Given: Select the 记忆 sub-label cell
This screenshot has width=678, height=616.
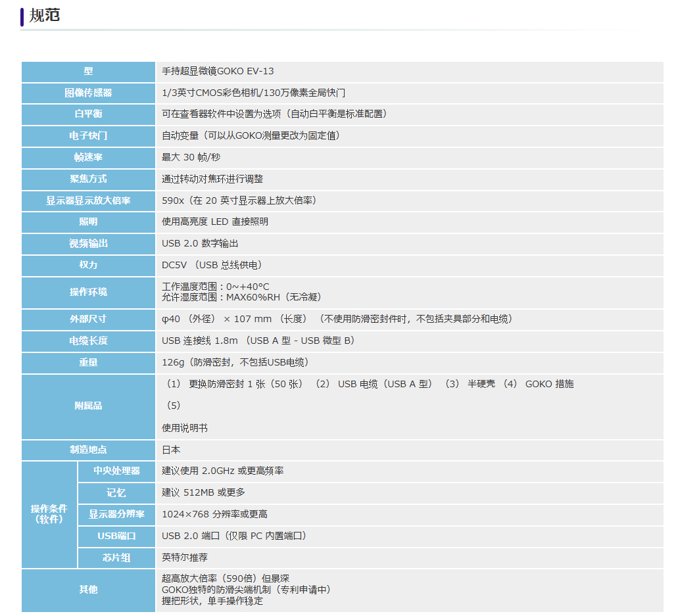Looking at the screenshot, I should pos(117,493).
